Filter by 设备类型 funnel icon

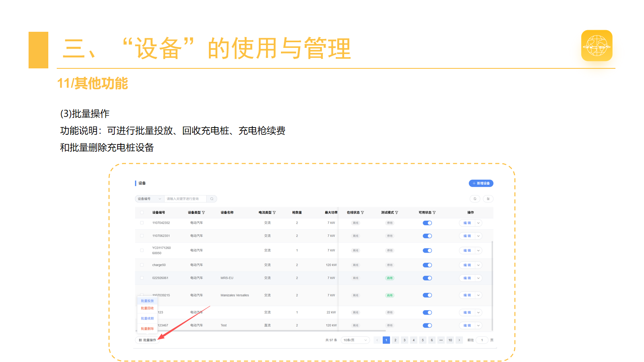point(203,212)
